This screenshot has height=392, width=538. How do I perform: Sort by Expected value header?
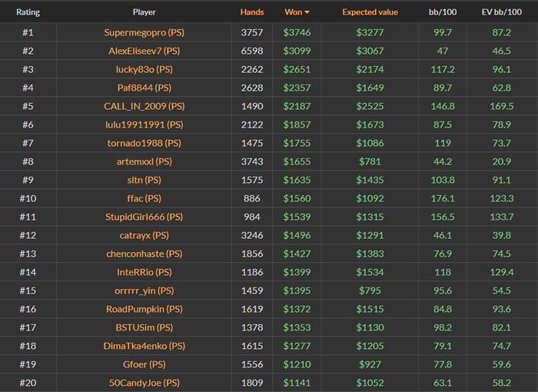point(370,12)
